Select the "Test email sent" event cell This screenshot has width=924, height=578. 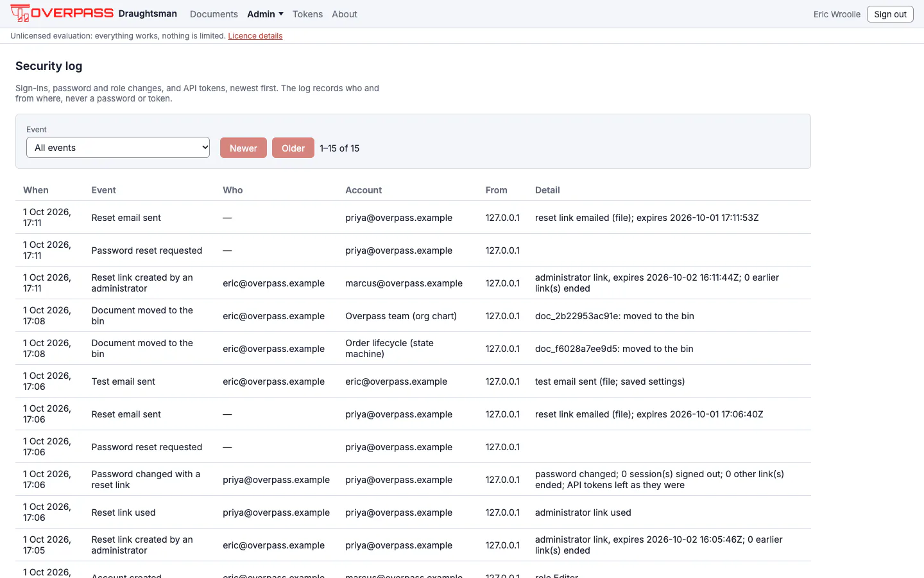click(123, 381)
